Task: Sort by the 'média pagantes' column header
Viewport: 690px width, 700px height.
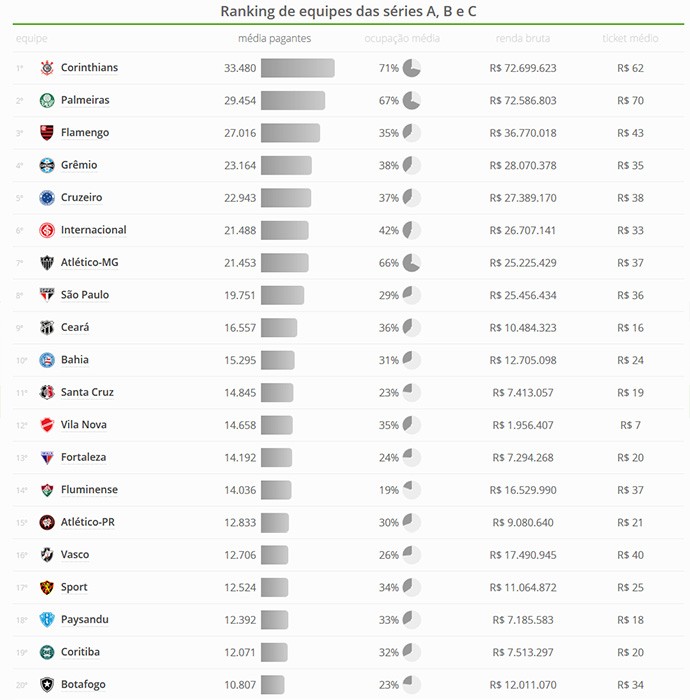Action: point(274,39)
